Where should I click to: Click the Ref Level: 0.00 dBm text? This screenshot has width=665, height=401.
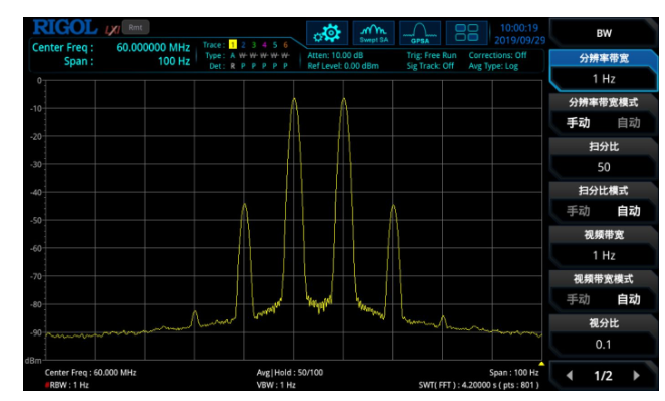[343, 66]
